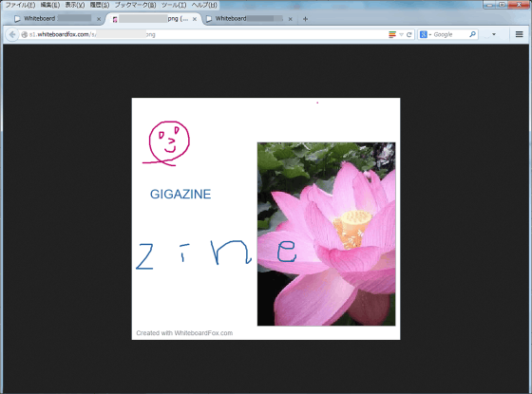Viewport: 532px width, 394px height.
Task: Maximize the browser window
Action: click(503, 5)
